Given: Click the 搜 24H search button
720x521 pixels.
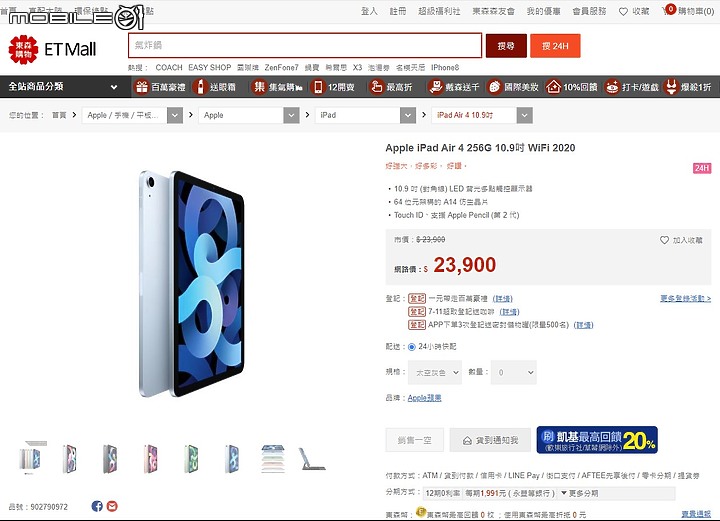Looking at the screenshot, I should (x=555, y=46).
